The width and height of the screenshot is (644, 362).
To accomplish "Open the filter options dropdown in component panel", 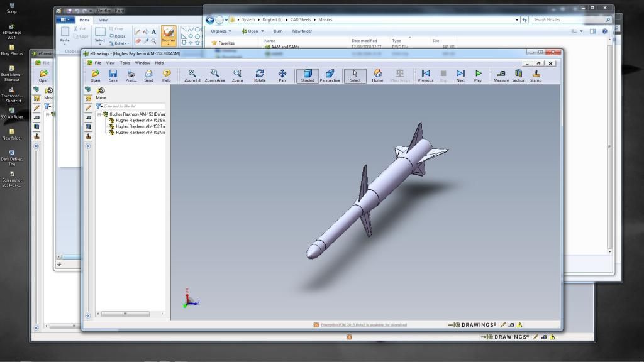I will click(x=99, y=106).
